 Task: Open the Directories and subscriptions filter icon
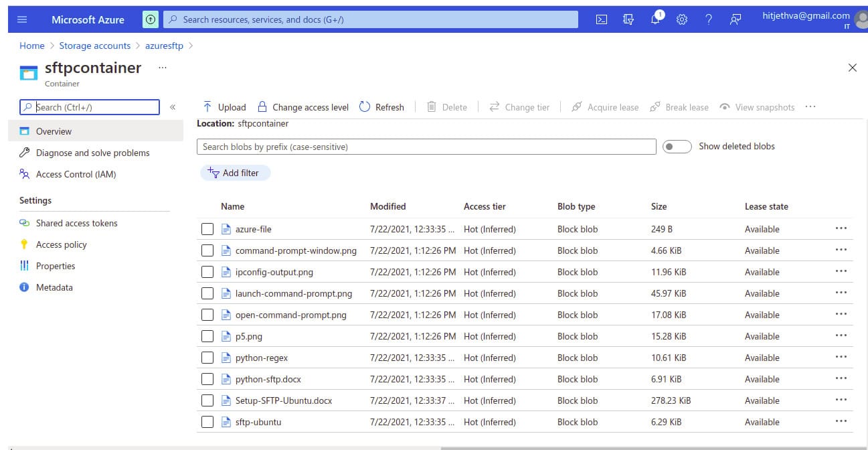coord(628,19)
